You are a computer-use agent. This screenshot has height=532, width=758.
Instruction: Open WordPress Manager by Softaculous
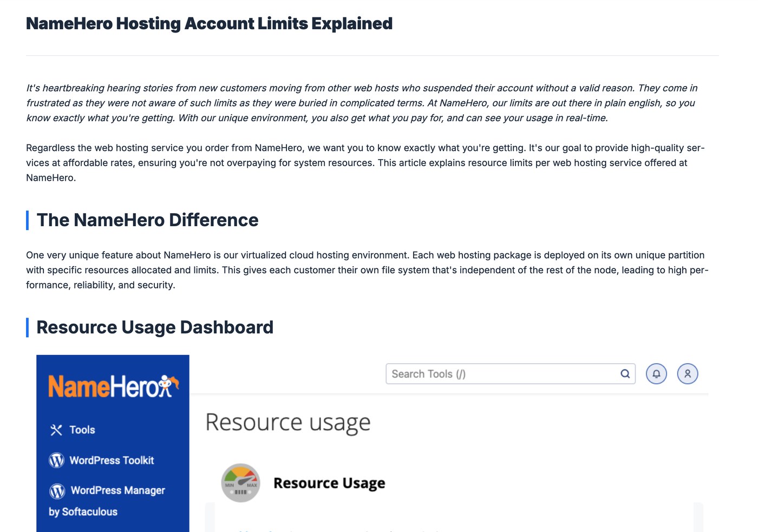(x=107, y=501)
